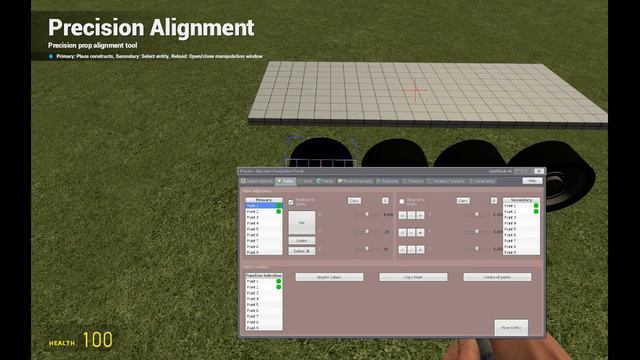Viewport: 640px width, 360px height.
Task: Click the plus stepper in secondary Z row
Action: (420, 249)
